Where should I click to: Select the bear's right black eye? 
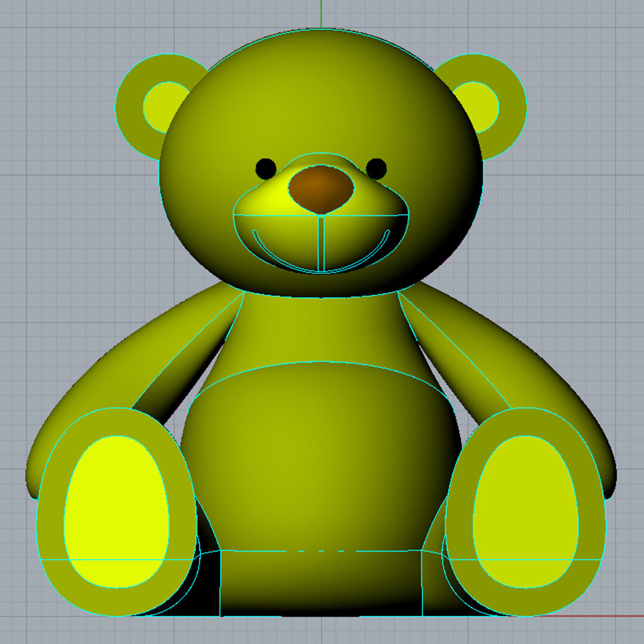[376, 169]
